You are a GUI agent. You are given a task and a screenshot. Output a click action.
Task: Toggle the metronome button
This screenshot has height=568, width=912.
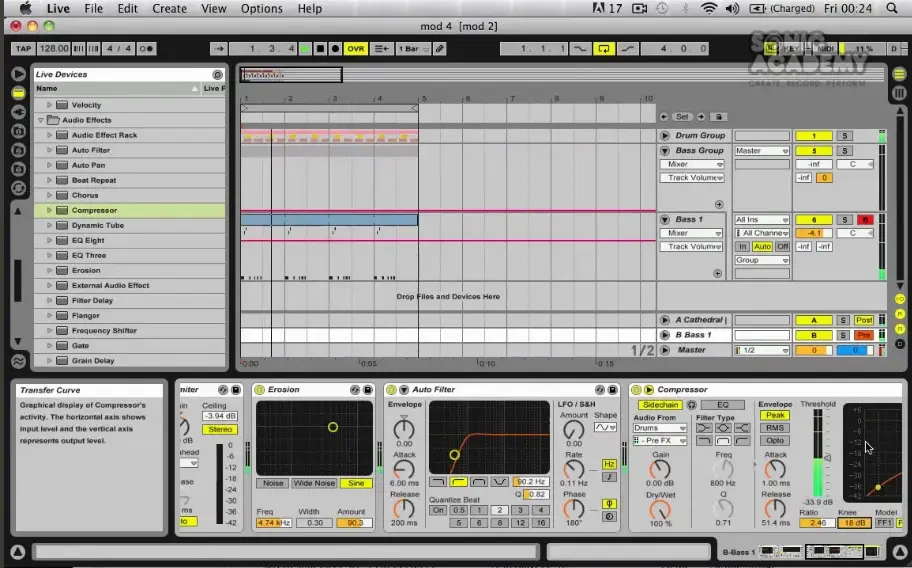pyautogui.click(x=147, y=49)
